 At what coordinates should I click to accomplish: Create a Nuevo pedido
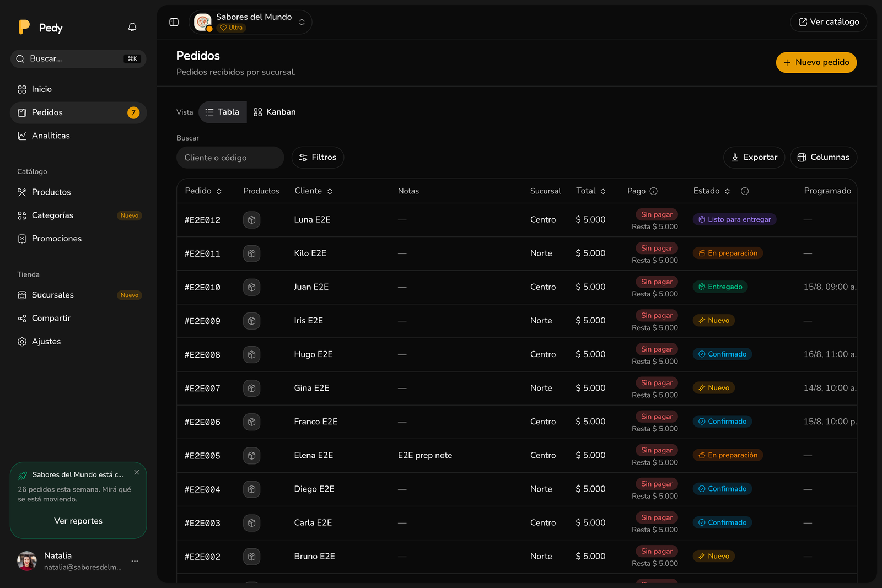(816, 63)
